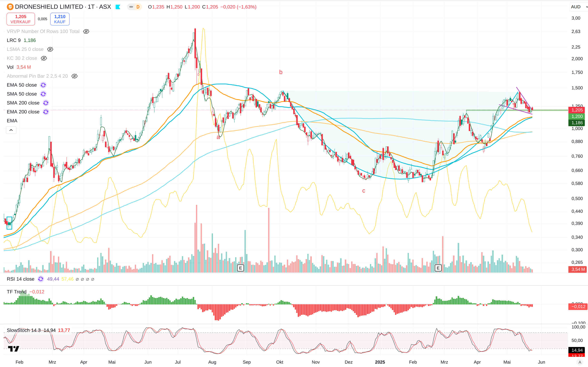Unhide the LSMA 25 indicator
The width and height of the screenshot is (588, 367).
(x=50, y=49)
